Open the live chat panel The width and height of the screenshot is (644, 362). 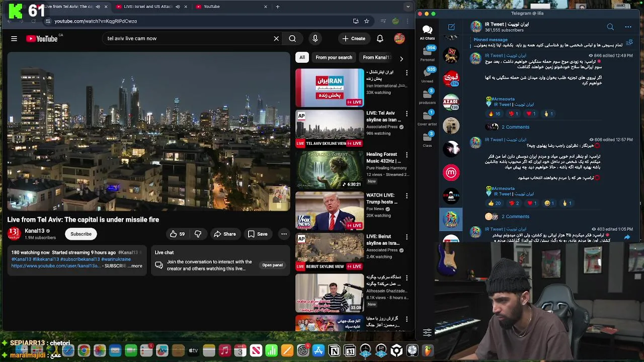[272, 265]
